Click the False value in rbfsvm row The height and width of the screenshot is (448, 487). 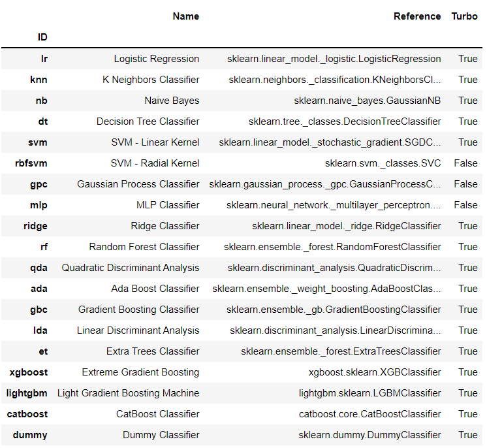coord(465,163)
